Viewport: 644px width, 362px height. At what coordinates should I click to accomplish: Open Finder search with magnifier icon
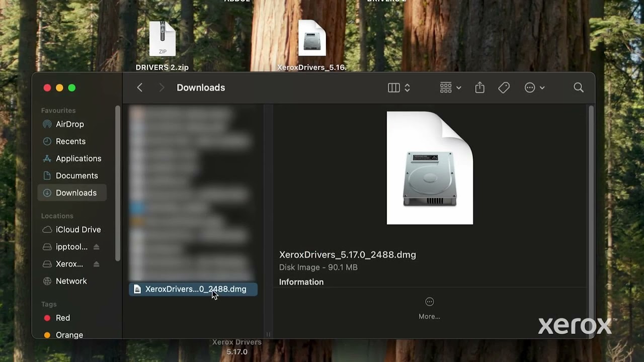pyautogui.click(x=579, y=87)
